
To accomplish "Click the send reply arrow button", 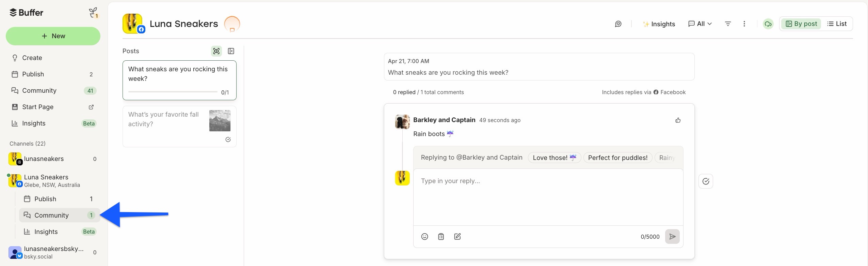I will click(672, 237).
